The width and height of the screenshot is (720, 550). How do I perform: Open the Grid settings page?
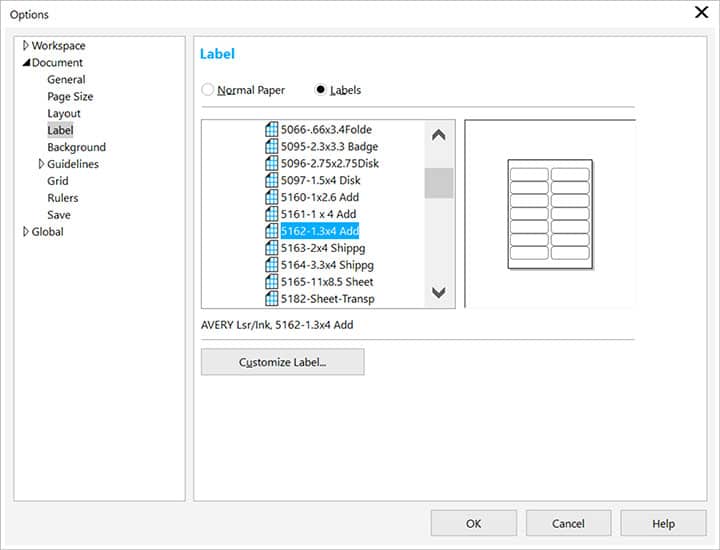58,181
